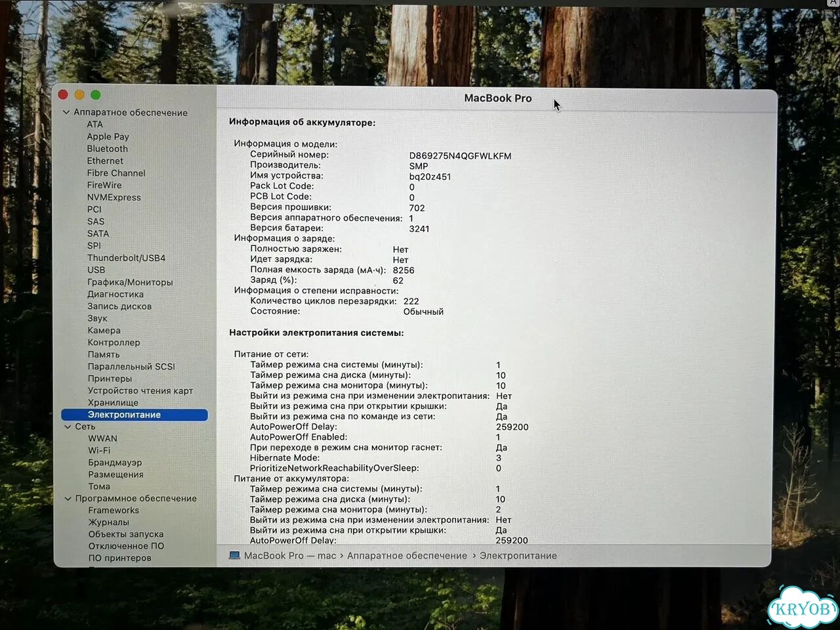840x630 pixels.
Task: Click the Версия прошивки value 702
Action: (417, 209)
